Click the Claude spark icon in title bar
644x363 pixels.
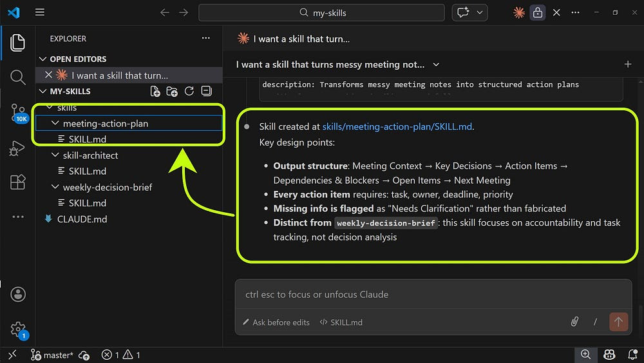click(x=518, y=13)
